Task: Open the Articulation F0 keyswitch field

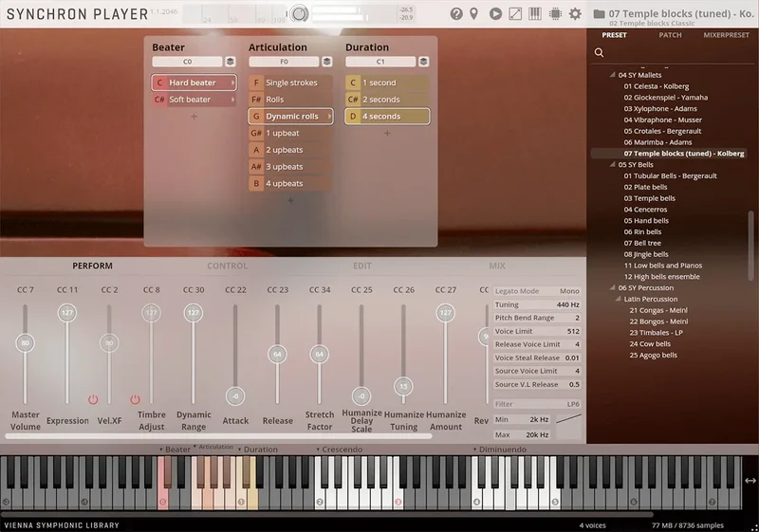Action: coord(284,62)
